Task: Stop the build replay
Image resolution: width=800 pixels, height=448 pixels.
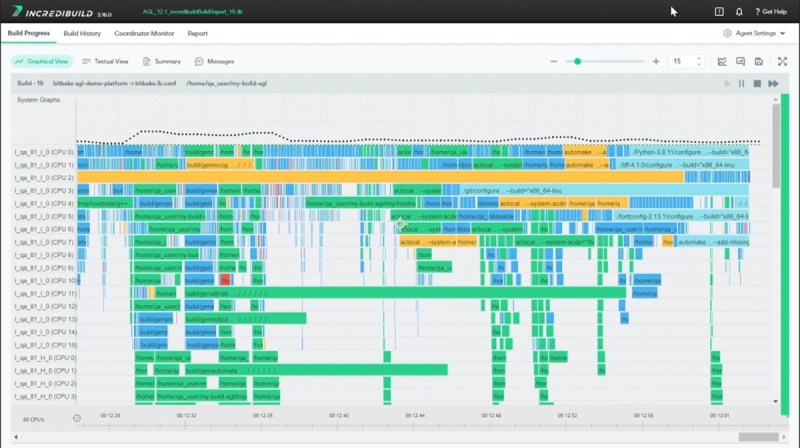Action: tap(757, 84)
